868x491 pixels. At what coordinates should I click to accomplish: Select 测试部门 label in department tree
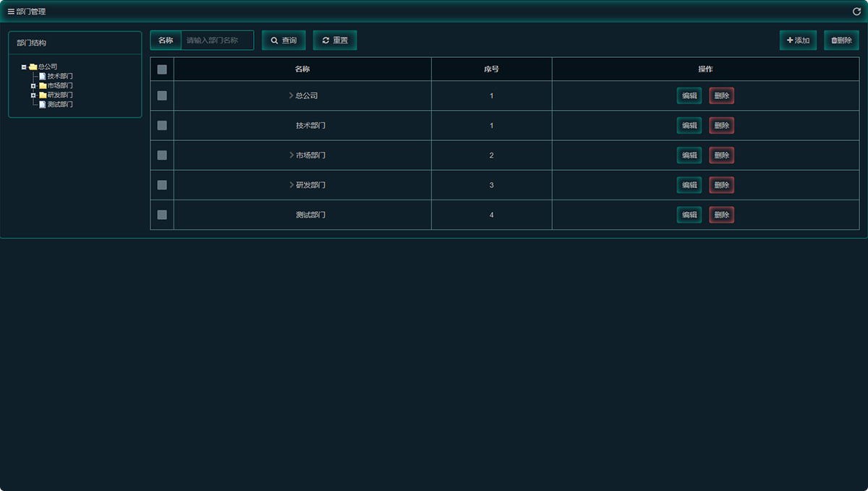click(x=60, y=104)
